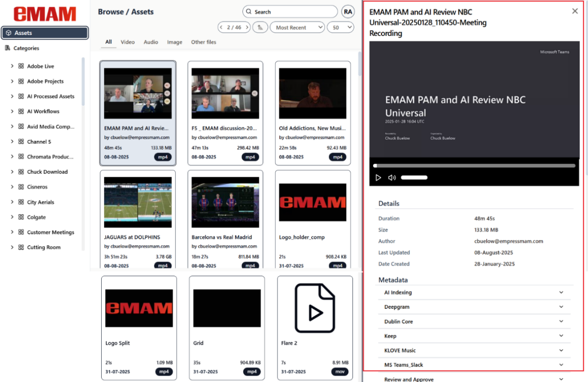Toggle the sort order direction icon
This screenshot has height=382, width=588.
pos(260,28)
